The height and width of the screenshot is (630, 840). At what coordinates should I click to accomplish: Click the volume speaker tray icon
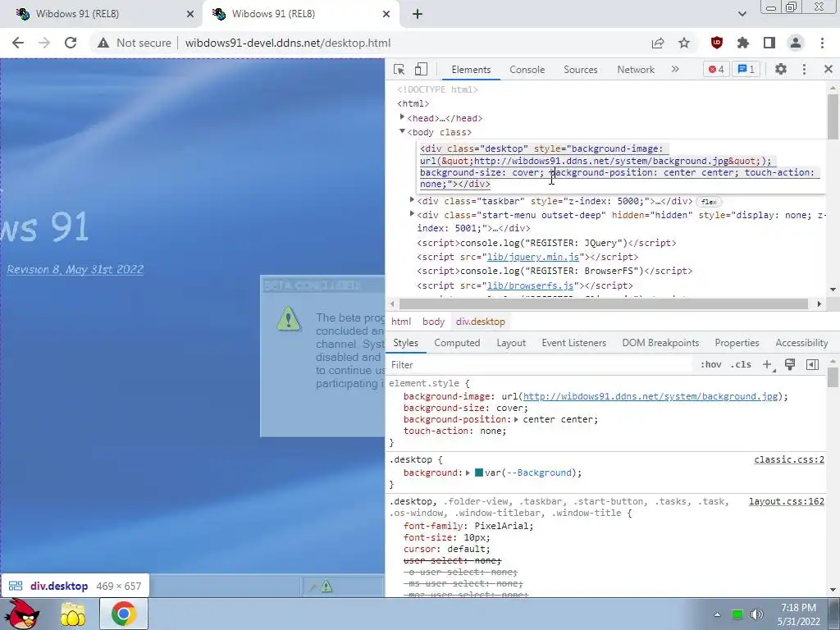coord(757,614)
